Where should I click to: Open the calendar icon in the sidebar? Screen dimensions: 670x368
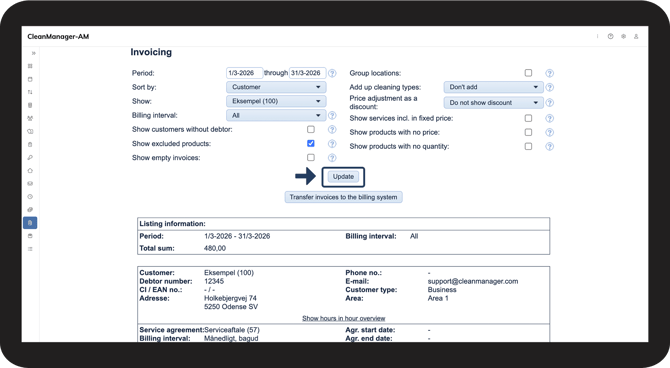tap(30, 79)
